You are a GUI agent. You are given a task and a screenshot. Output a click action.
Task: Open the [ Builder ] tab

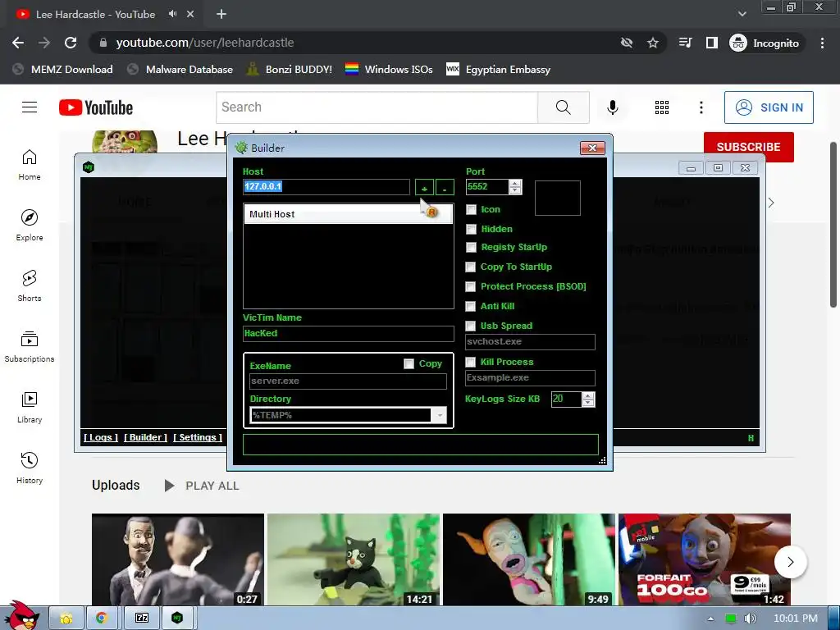pyautogui.click(x=146, y=437)
